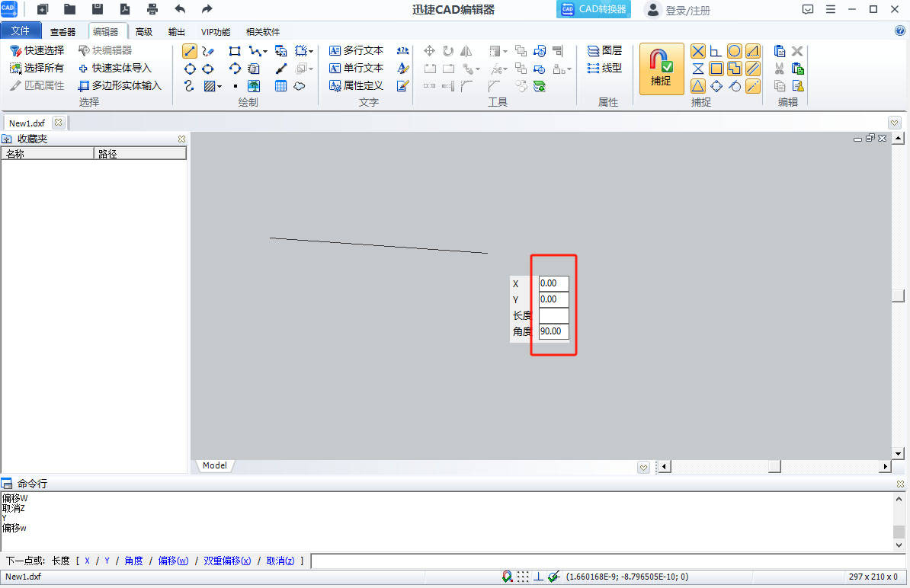Image resolution: width=910 pixels, height=588 pixels.
Task: Toggle the circle center snap option
Action: click(734, 51)
